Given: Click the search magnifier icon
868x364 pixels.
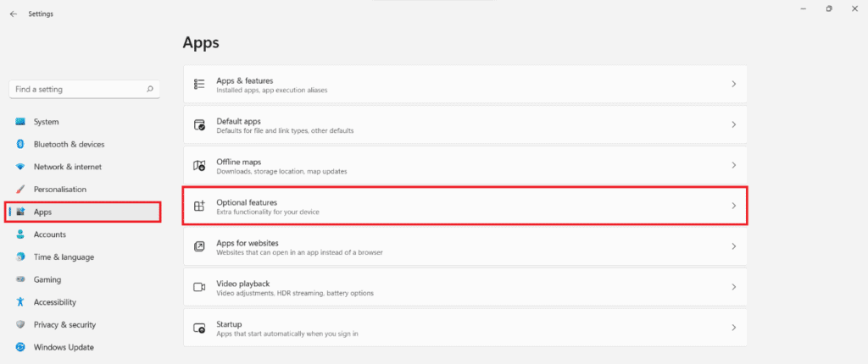Looking at the screenshot, I should tap(149, 89).
